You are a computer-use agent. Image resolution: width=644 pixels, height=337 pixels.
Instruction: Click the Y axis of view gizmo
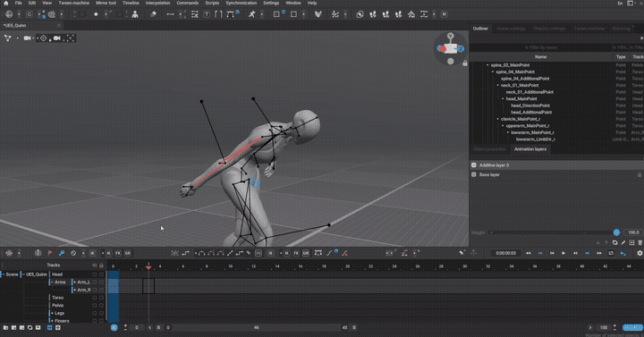pos(451,36)
